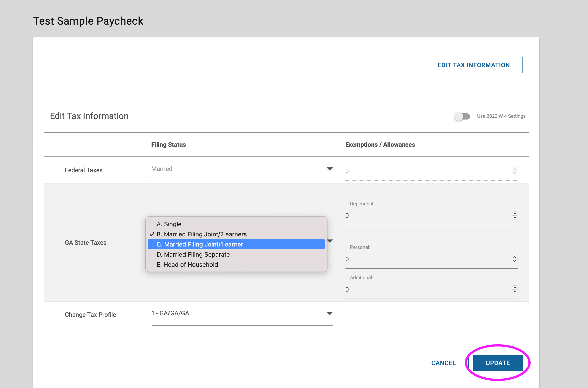Pick D. Married Filing Separate option
Screen dimensions: 588x388
(x=236, y=254)
